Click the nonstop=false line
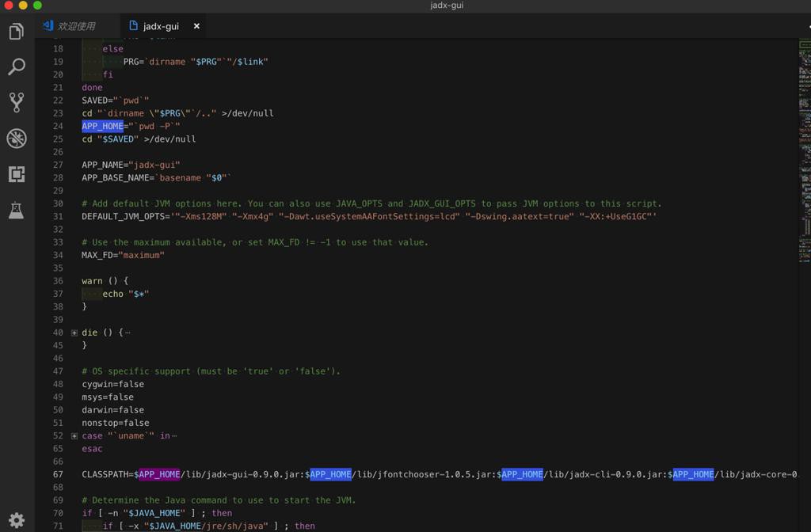The width and height of the screenshot is (811, 532). click(x=116, y=423)
